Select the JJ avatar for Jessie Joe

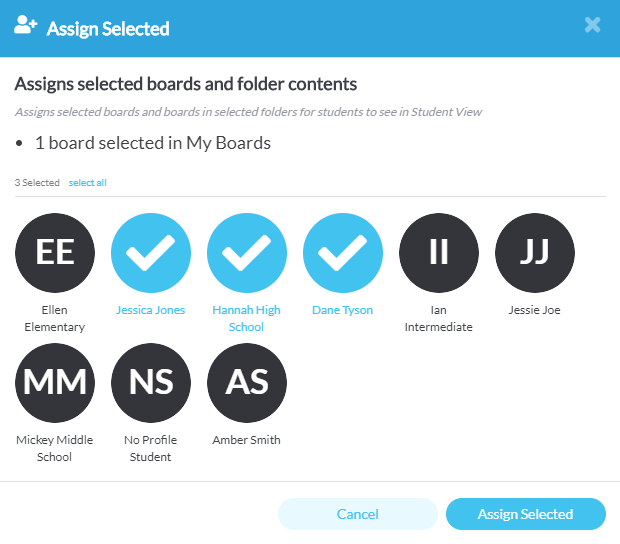click(x=535, y=253)
